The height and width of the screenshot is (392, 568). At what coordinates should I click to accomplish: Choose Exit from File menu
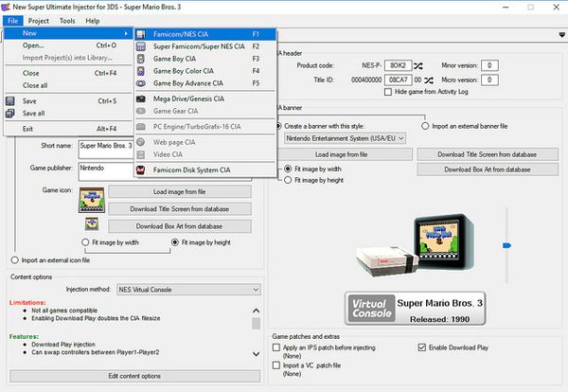click(69, 129)
